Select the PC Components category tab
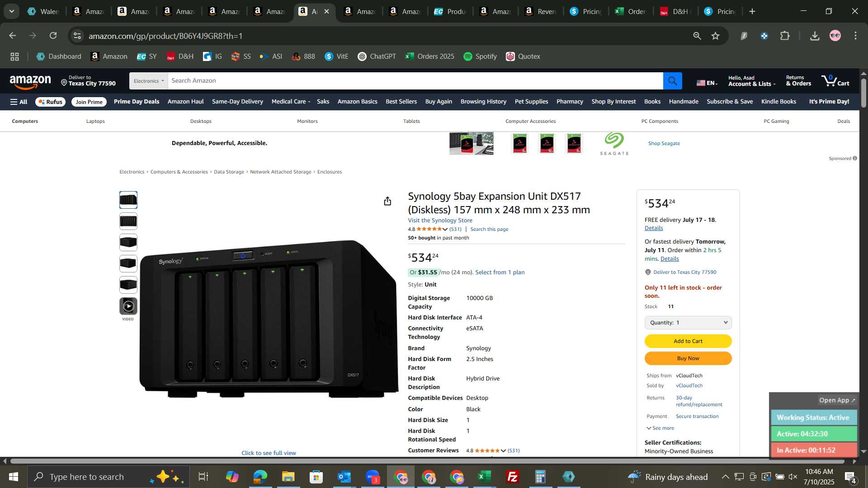The width and height of the screenshot is (868, 488). (x=660, y=121)
